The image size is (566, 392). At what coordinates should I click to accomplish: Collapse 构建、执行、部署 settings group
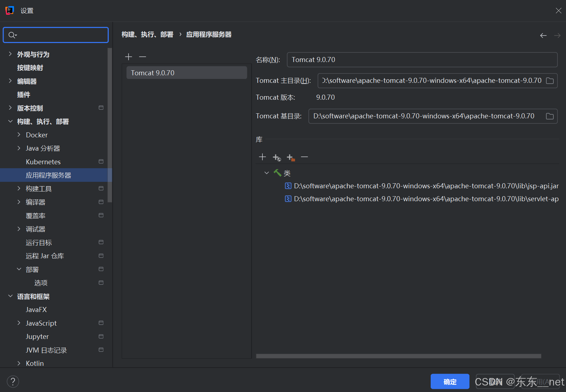10,122
